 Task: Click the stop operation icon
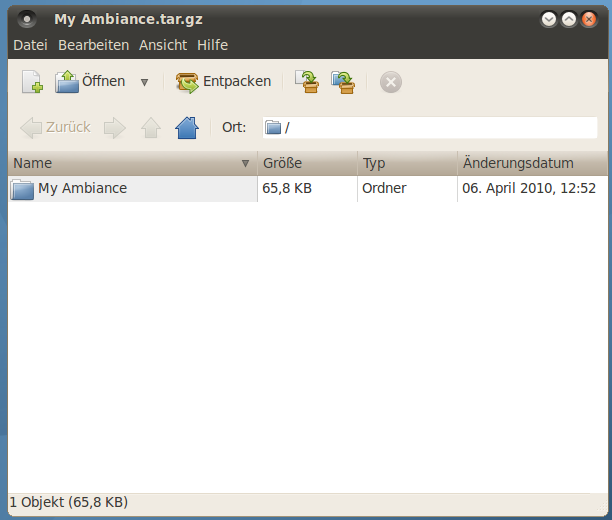click(x=391, y=82)
